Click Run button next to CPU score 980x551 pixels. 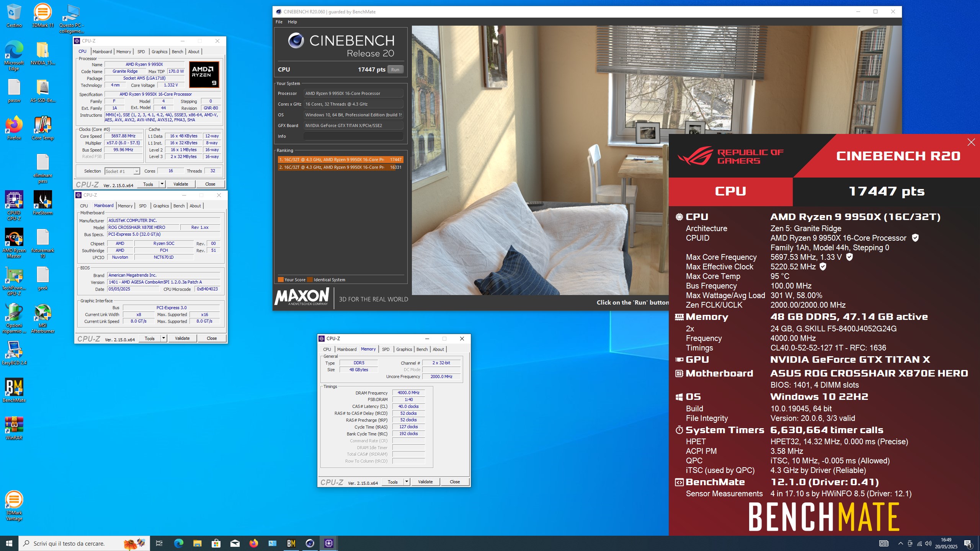(x=395, y=70)
